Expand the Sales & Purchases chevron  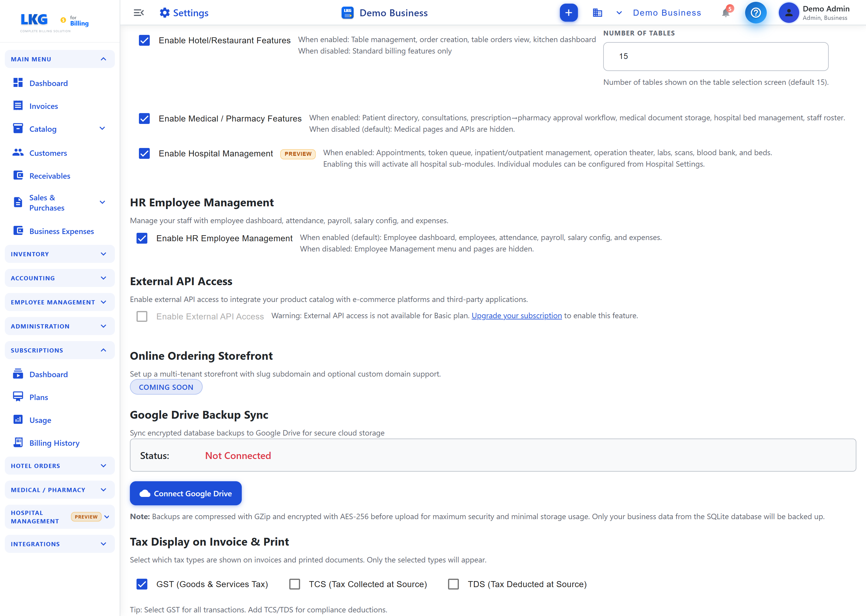pyautogui.click(x=102, y=202)
